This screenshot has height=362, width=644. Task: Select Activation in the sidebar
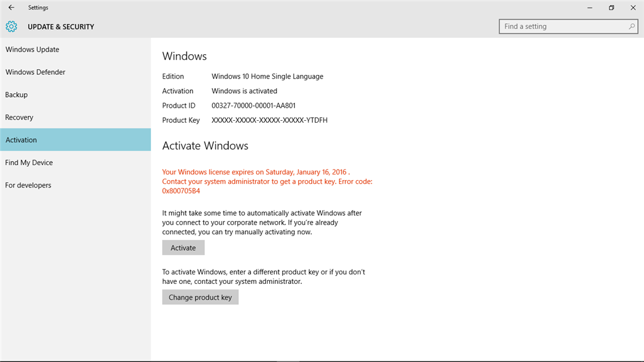(75, 140)
